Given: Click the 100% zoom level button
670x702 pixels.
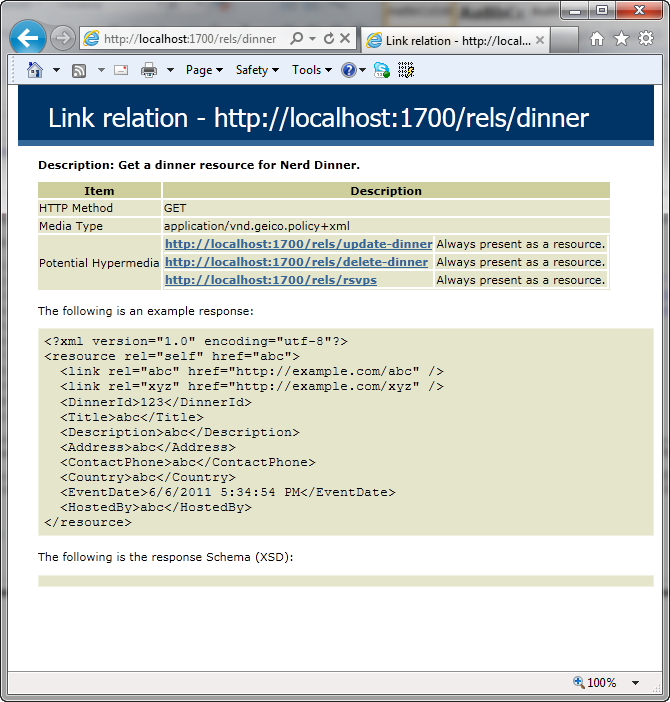Looking at the screenshot, I should point(595,682).
